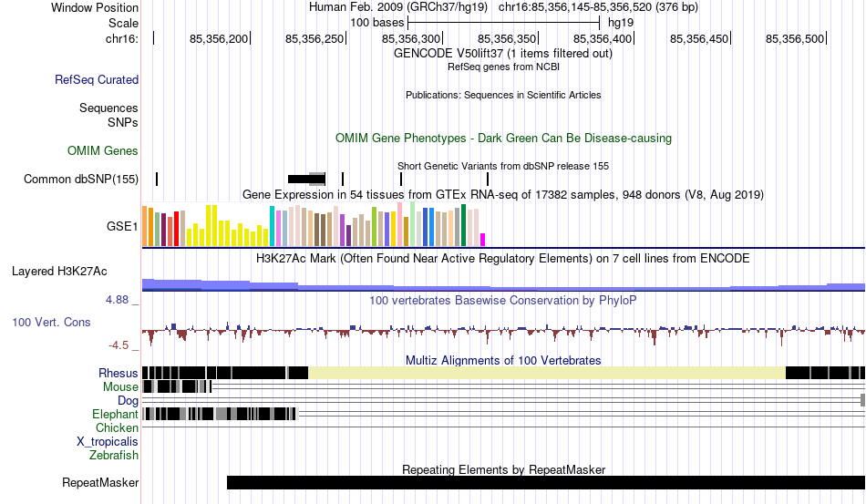Click the RefSeq Curated track label
866x504 pixels.
coord(97,79)
